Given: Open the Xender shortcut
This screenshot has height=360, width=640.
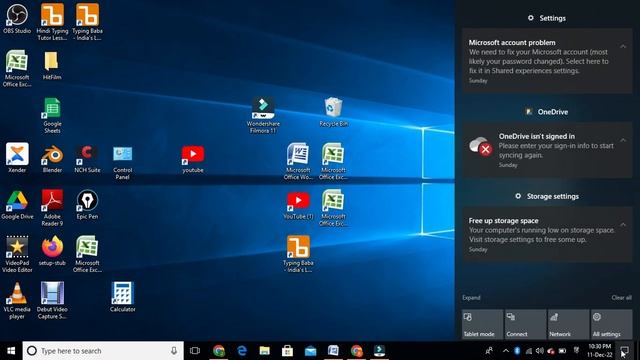Looking at the screenshot, I should 17,158.
